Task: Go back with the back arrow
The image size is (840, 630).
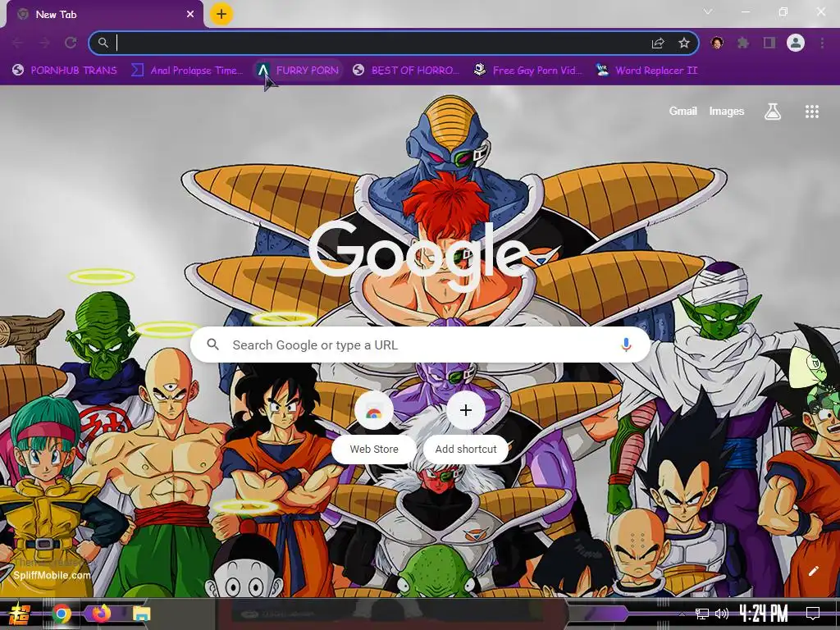Action: [x=17, y=43]
